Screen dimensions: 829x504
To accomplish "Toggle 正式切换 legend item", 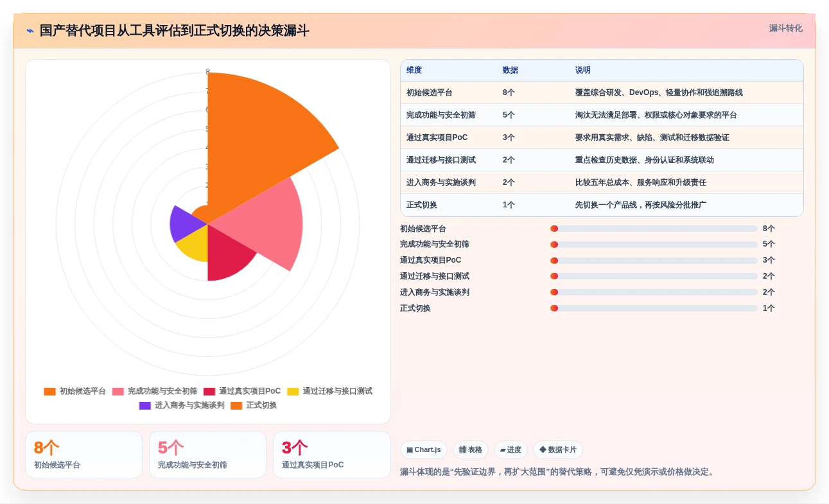I will pyautogui.click(x=254, y=405).
